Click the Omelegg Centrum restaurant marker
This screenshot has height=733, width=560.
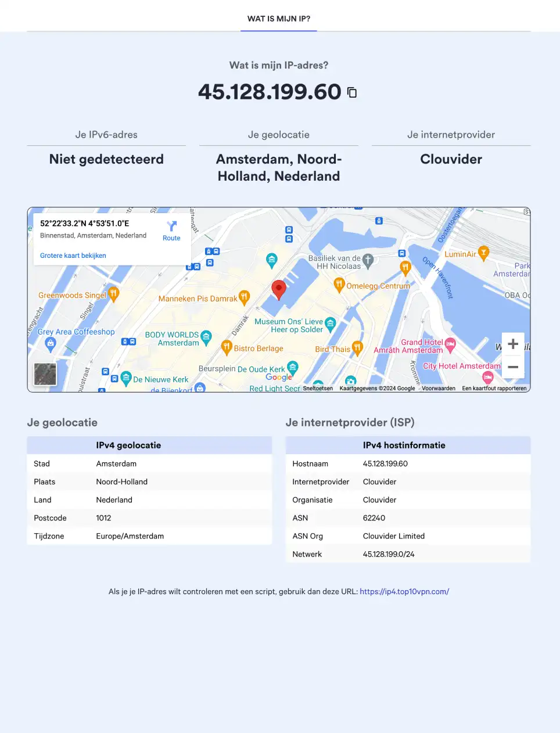pyautogui.click(x=339, y=284)
